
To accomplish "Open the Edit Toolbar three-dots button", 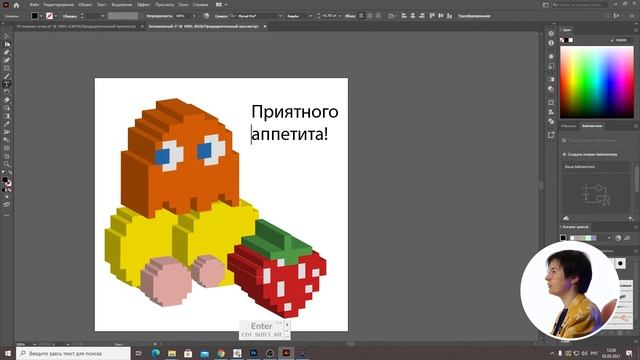I will coord(7,215).
